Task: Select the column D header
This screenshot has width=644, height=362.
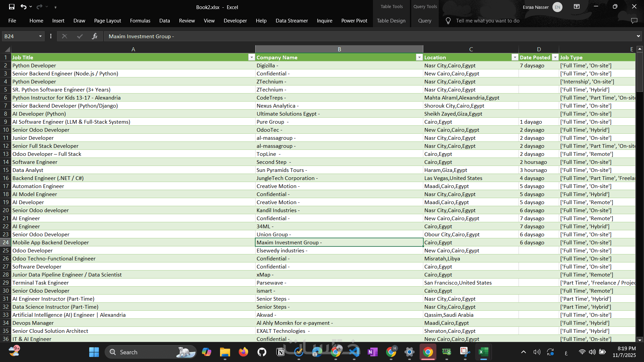Action: click(x=538, y=49)
